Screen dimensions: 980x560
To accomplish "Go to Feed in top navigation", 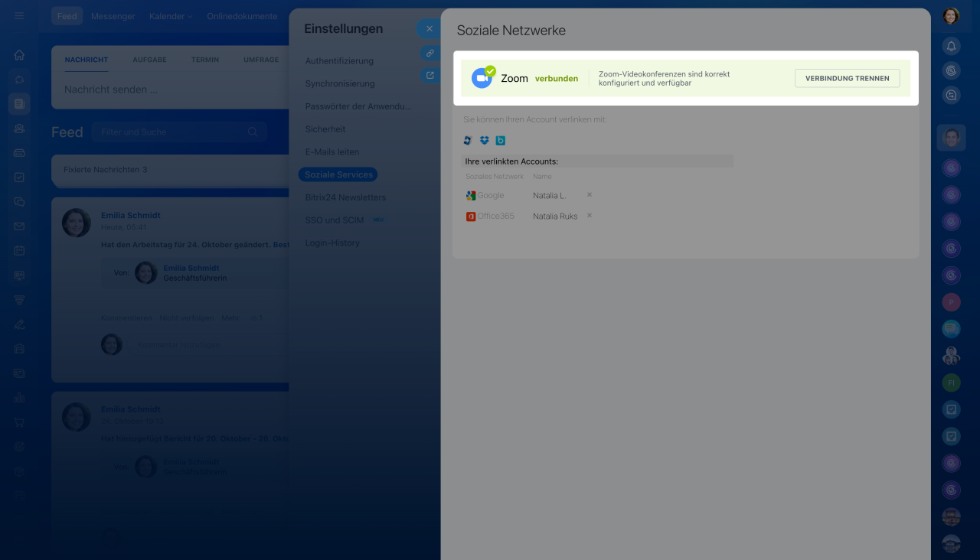I will coord(67,16).
